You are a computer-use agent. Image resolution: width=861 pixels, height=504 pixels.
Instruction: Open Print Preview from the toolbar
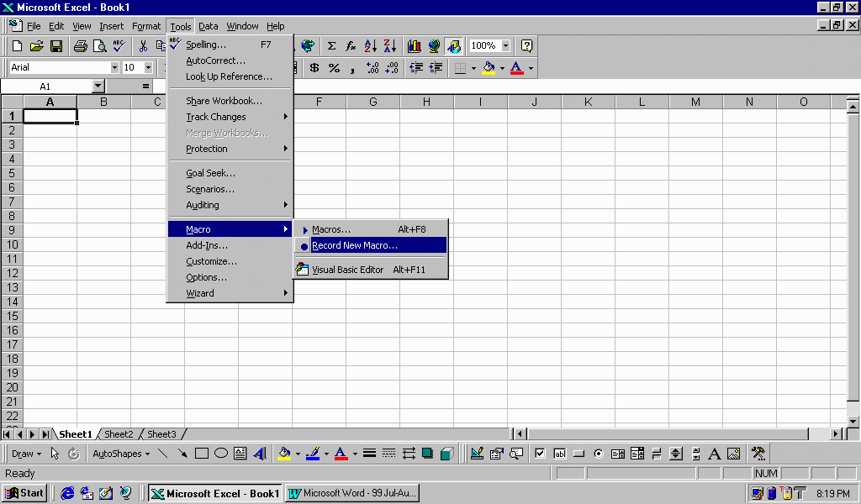[x=99, y=46]
